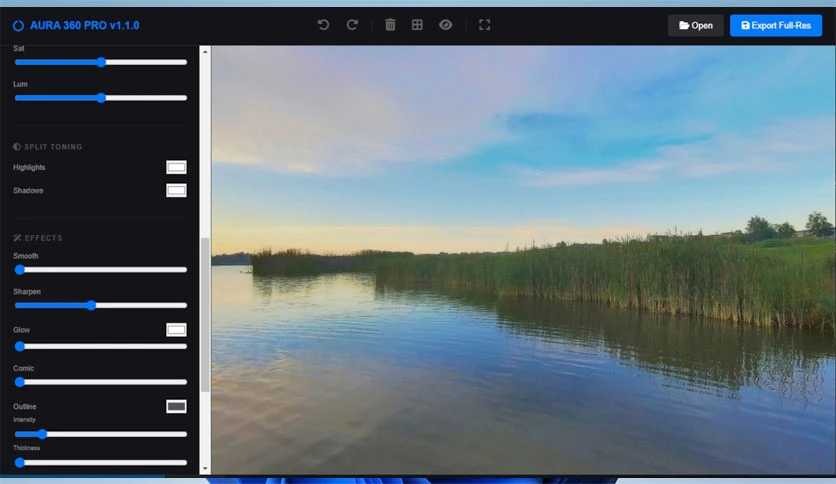Viewport: 836px width, 484px height.
Task: Open the Shadows color swatch
Action: pyautogui.click(x=176, y=190)
